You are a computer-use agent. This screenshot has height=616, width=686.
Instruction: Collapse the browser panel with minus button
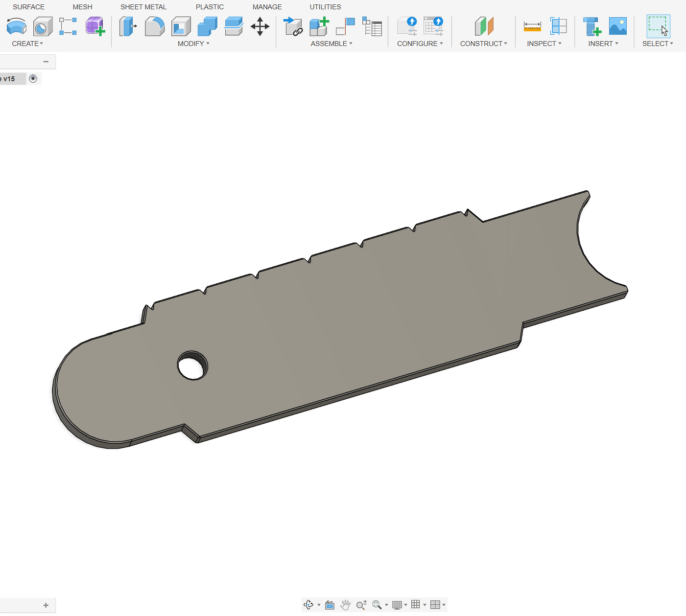[46, 62]
